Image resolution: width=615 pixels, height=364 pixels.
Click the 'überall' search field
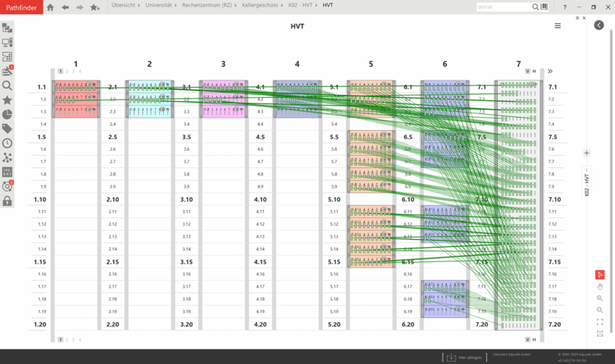click(503, 7)
